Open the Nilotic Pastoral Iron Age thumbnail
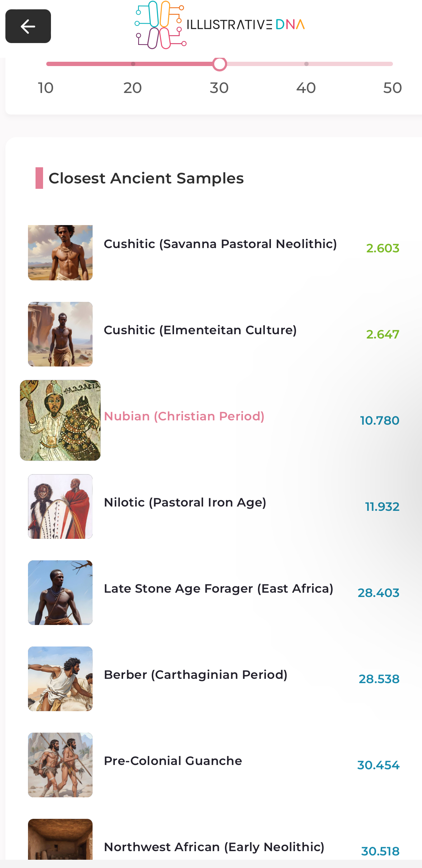 [60, 507]
